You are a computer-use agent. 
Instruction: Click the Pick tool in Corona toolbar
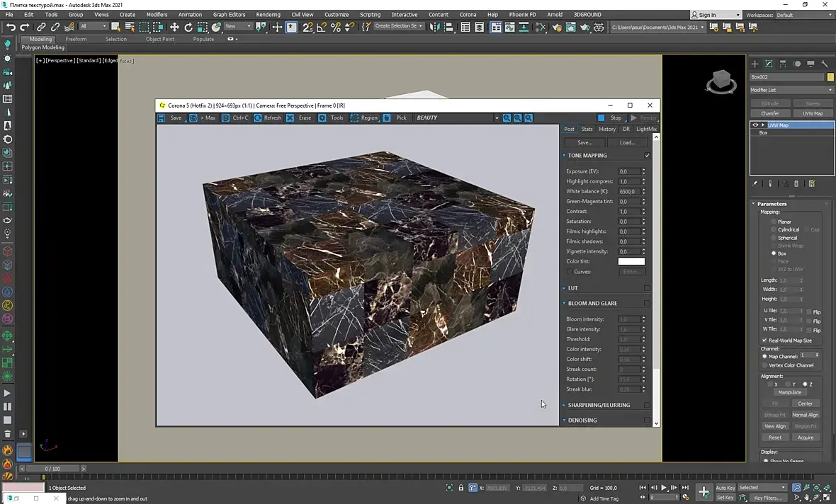point(396,118)
